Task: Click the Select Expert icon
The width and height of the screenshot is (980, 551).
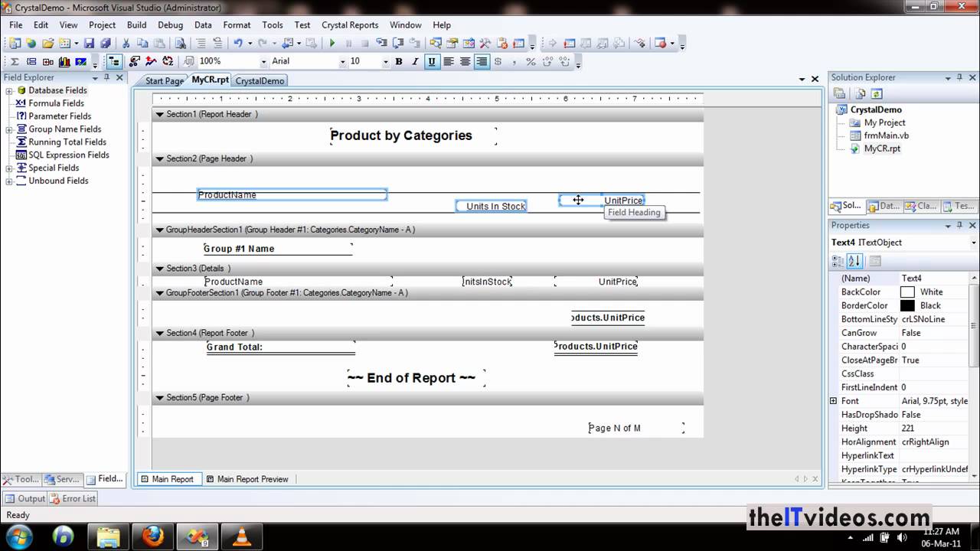Action: (135, 61)
